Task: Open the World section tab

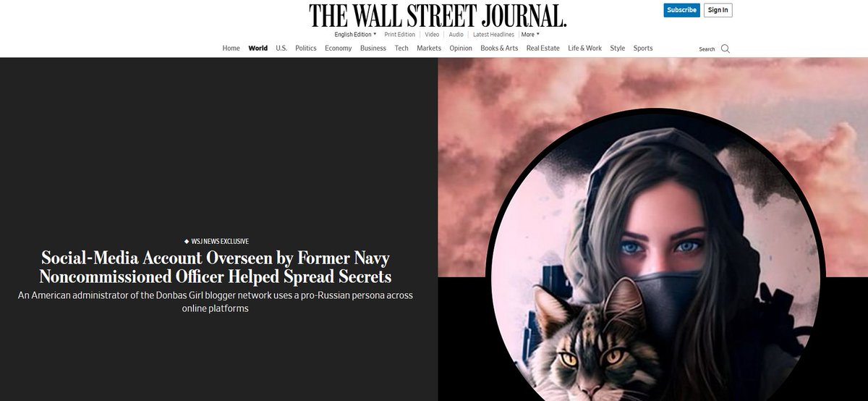Action: [x=258, y=48]
